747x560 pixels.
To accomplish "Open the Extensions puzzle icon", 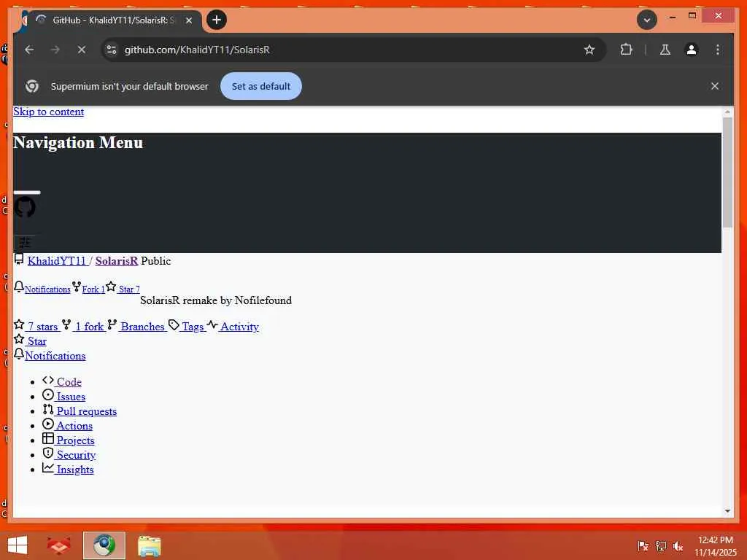I will 626,50.
